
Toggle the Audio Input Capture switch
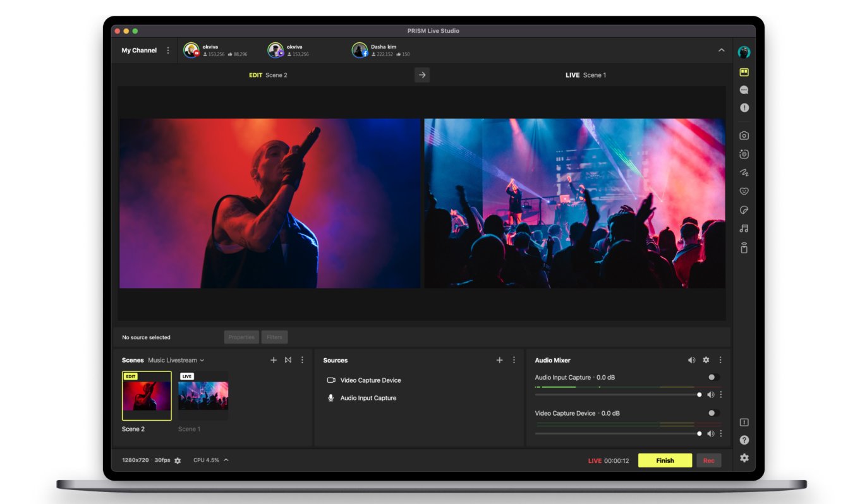[714, 376]
